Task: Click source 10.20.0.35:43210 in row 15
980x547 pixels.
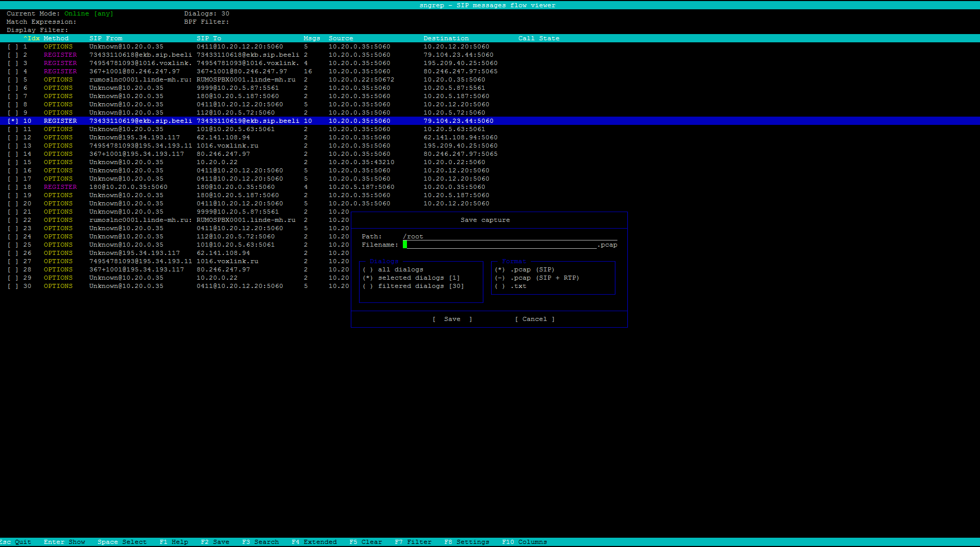Action: click(362, 162)
